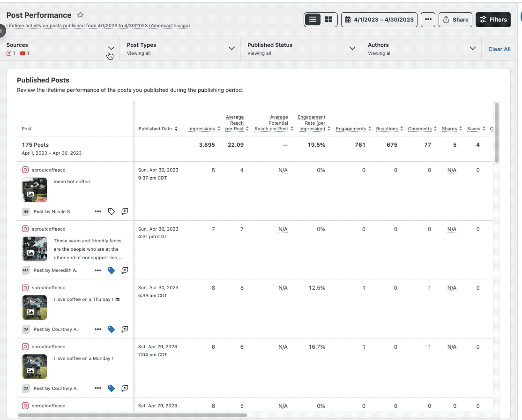Click Shares N/A value for 'mmm hot coffee' post
Image resolution: width=522 pixels, height=420 pixels.
click(x=452, y=170)
